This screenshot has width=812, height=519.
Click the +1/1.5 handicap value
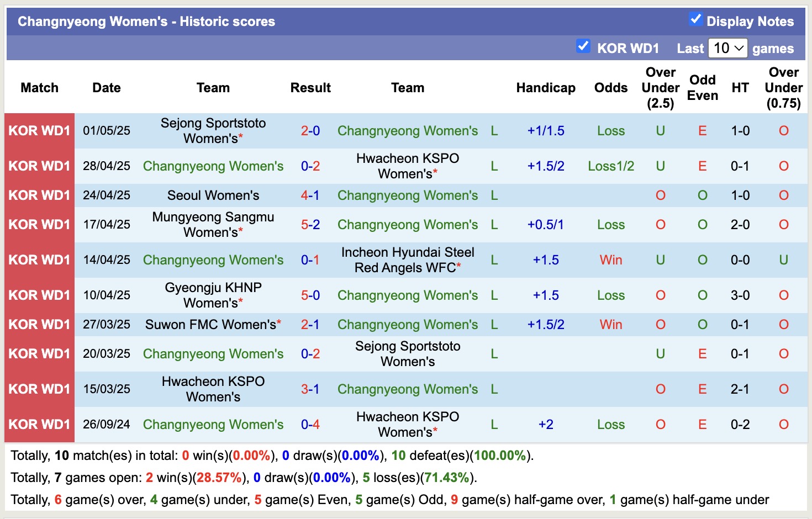[x=546, y=131]
